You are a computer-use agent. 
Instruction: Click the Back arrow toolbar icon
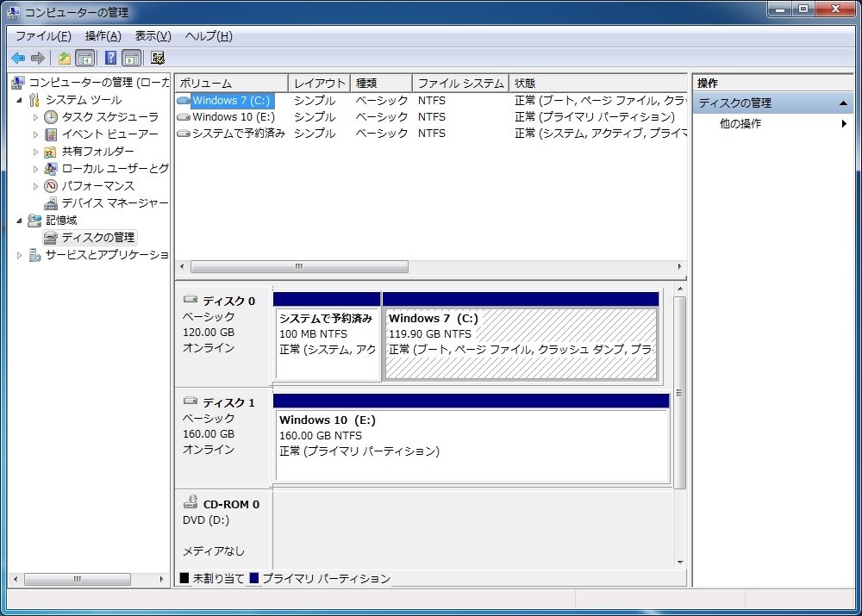click(x=18, y=58)
